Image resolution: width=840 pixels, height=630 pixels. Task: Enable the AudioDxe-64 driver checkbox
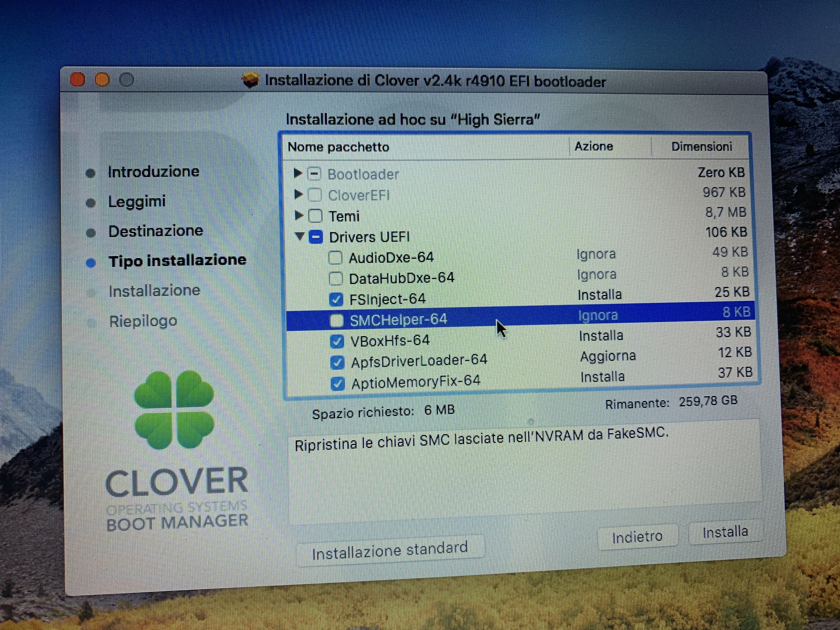pos(335,257)
